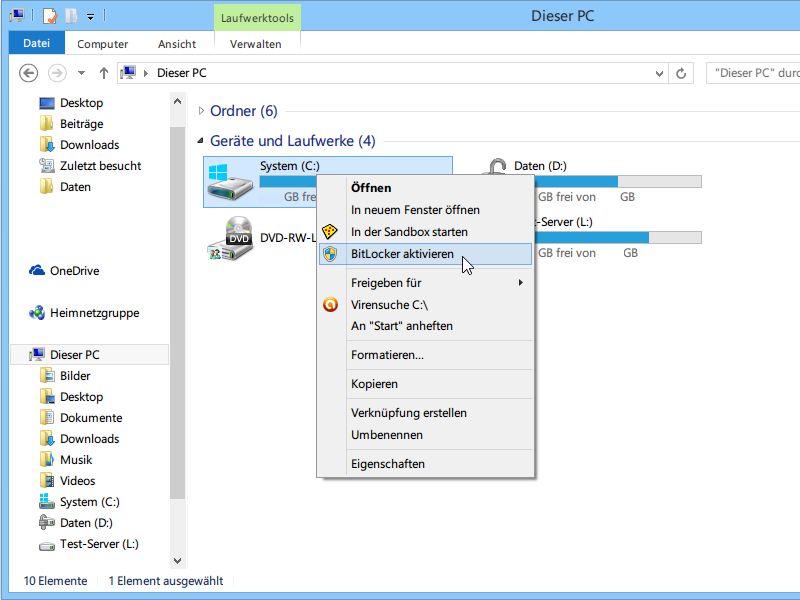Open Eigenschaften of System (C:)
Viewport: 800px width, 600px height.
click(388, 464)
